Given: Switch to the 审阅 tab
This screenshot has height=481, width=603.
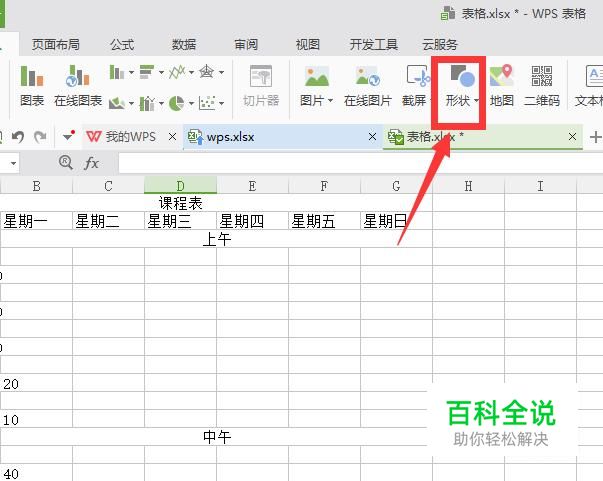Looking at the screenshot, I should pos(246,45).
